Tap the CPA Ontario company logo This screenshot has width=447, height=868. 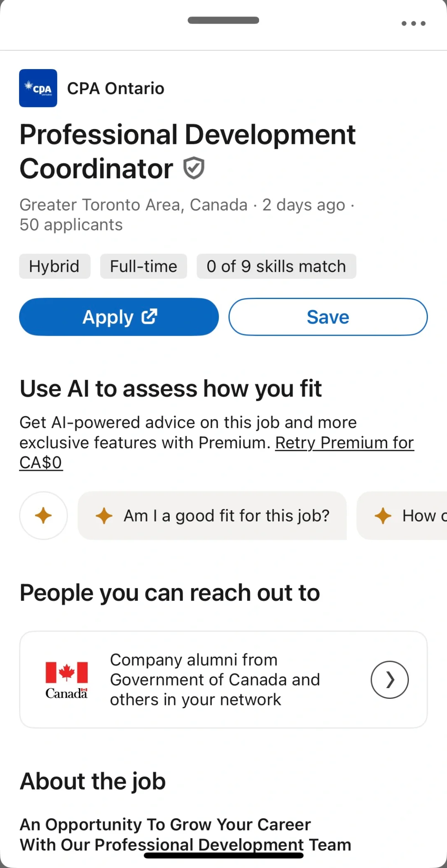click(38, 88)
